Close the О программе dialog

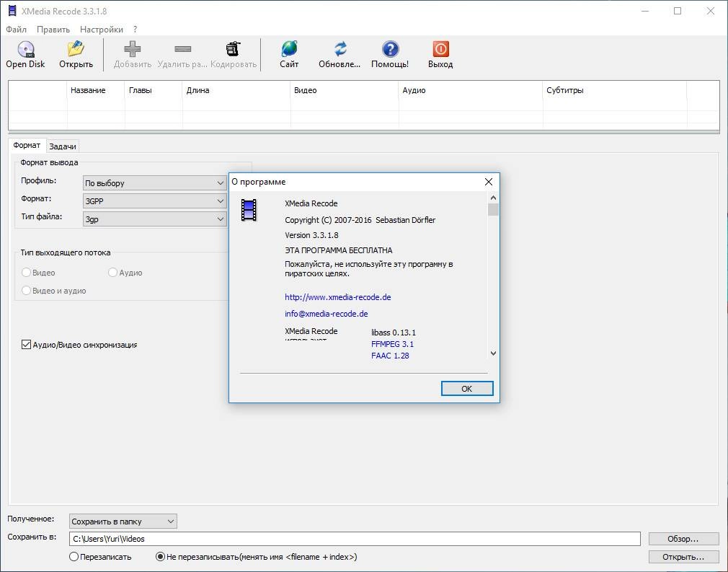coord(489,182)
